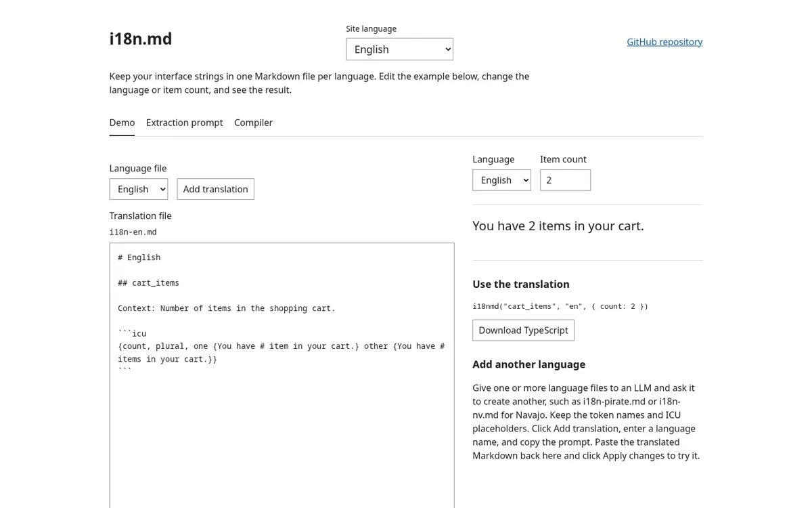The image size is (812, 508).
Task: Switch to the Demo tab
Action: coord(122,123)
